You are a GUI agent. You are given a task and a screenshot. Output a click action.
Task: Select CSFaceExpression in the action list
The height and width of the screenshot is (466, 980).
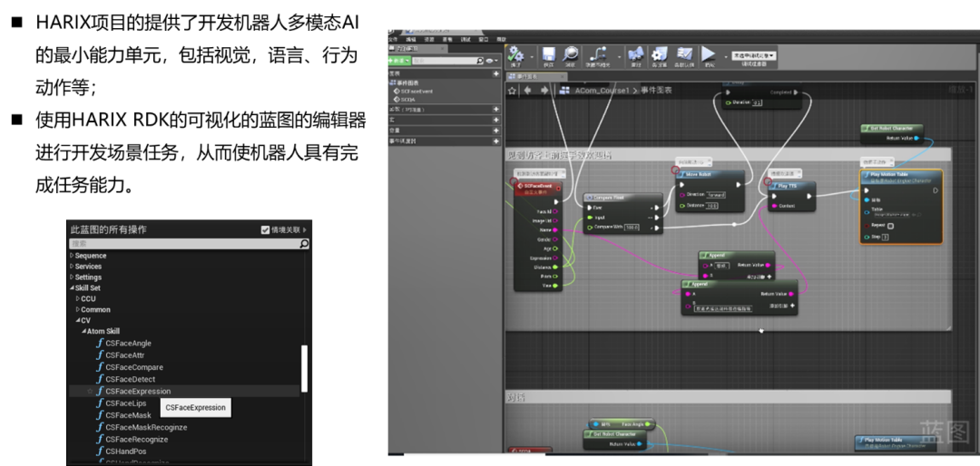tap(138, 392)
